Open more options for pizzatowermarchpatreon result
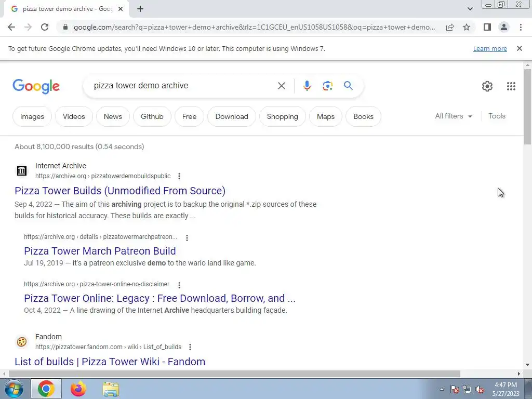This screenshot has width=532, height=399. coord(187,237)
